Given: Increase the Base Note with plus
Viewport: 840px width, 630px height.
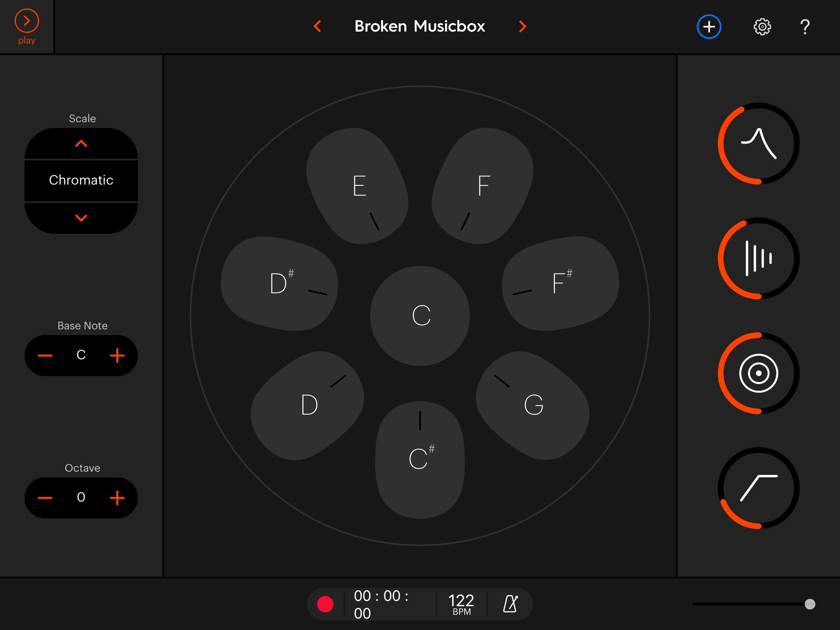Looking at the screenshot, I should pyautogui.click(x=117, y=356).
